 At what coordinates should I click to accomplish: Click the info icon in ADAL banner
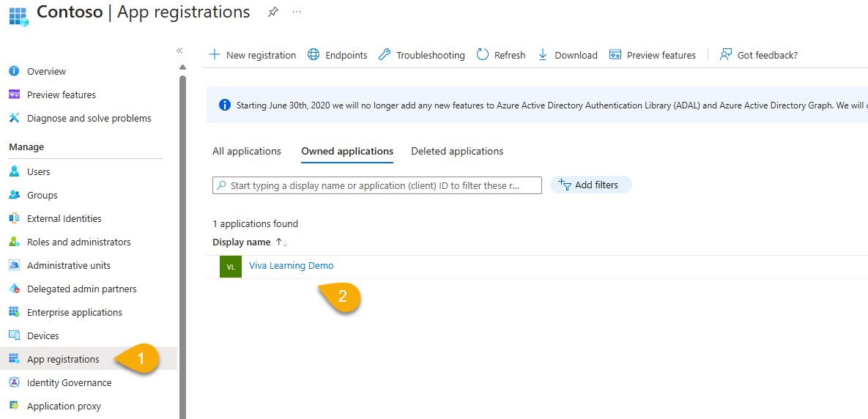(x=225, y=105)
